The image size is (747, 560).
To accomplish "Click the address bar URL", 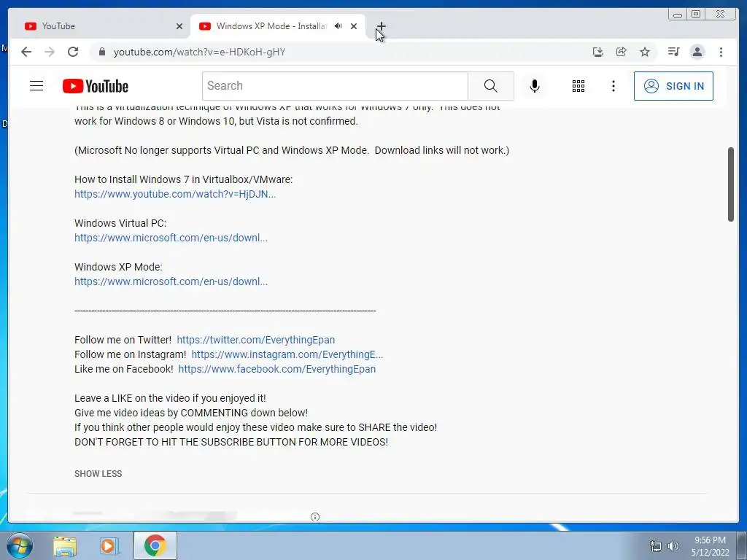I will click(199, 52).
